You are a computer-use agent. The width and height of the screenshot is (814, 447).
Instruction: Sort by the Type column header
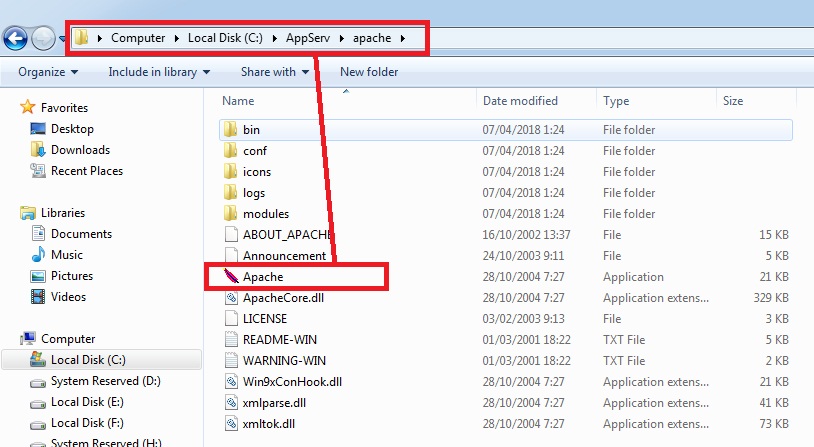(616, 101)
